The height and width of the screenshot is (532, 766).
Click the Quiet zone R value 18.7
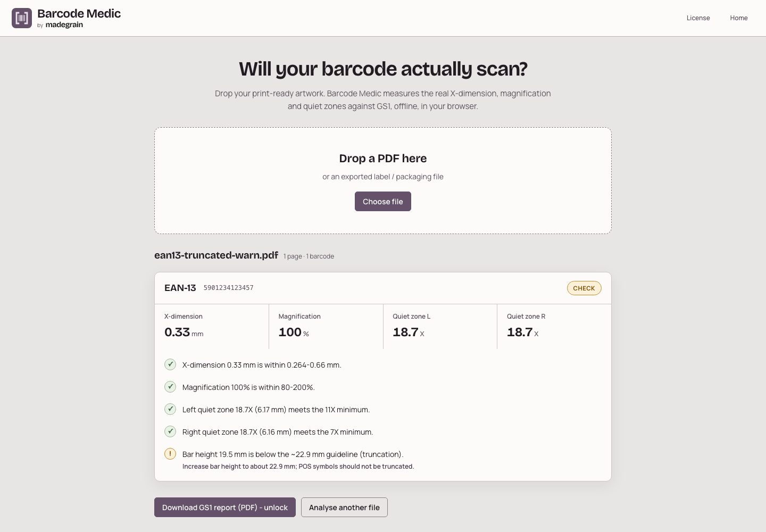523,332
